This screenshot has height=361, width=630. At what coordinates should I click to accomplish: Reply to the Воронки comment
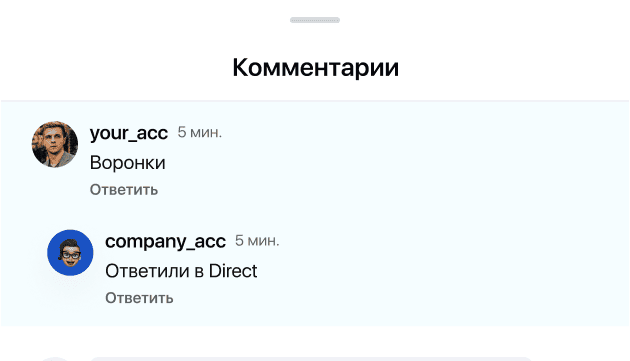(124, 189)
